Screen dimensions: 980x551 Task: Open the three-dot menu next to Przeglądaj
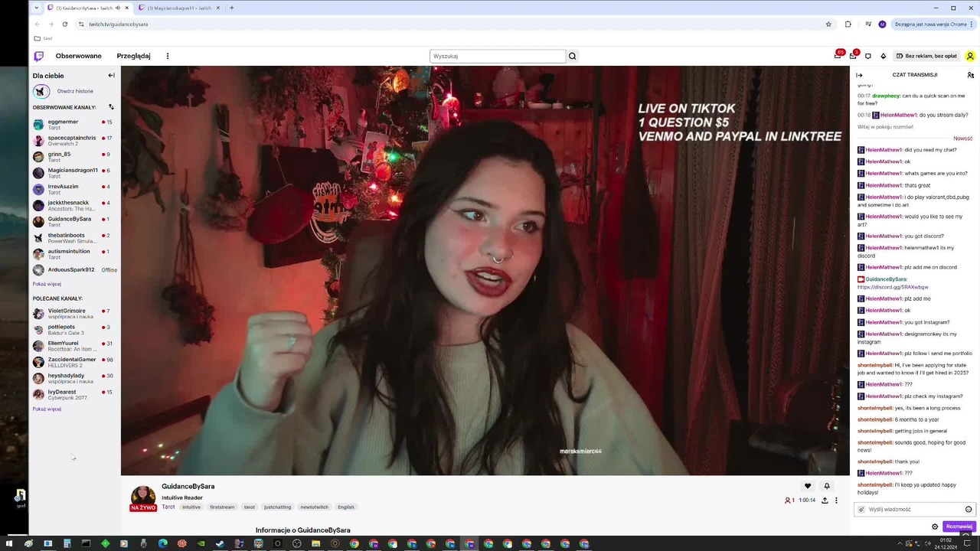point(167,56)
